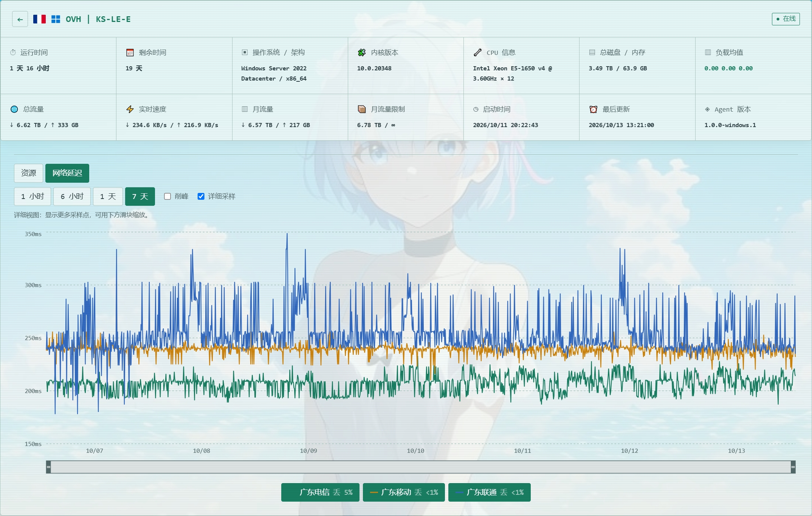Switch to the 资源 tab
Image resolution: width=812 pixels, height=516 pixels.
click(29, 173)
